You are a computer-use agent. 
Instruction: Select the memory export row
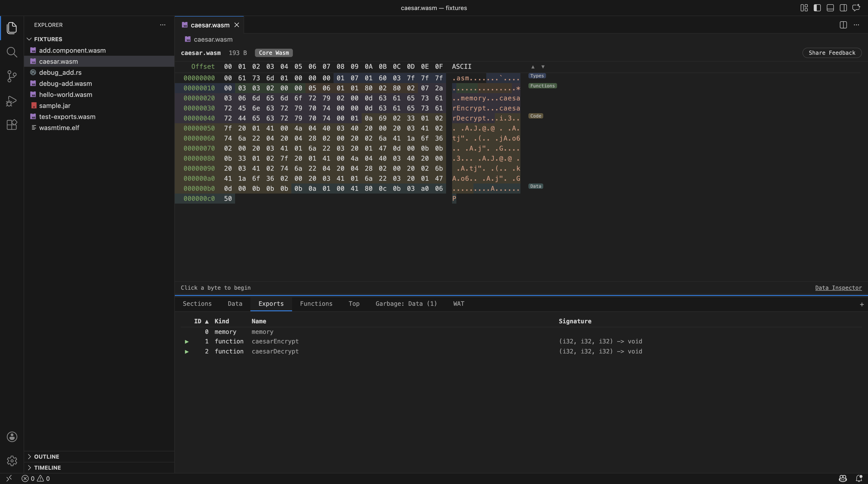coord(521,332)
